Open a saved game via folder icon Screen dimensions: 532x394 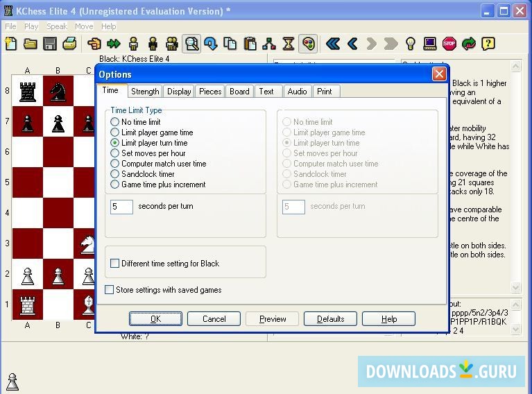coord(31,44)
